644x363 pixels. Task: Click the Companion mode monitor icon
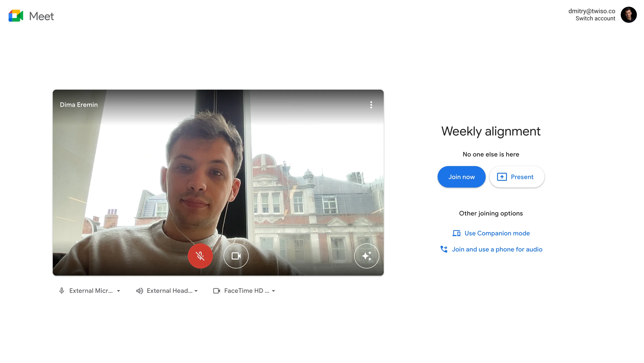pyautogui.click(x=456, y=233)
